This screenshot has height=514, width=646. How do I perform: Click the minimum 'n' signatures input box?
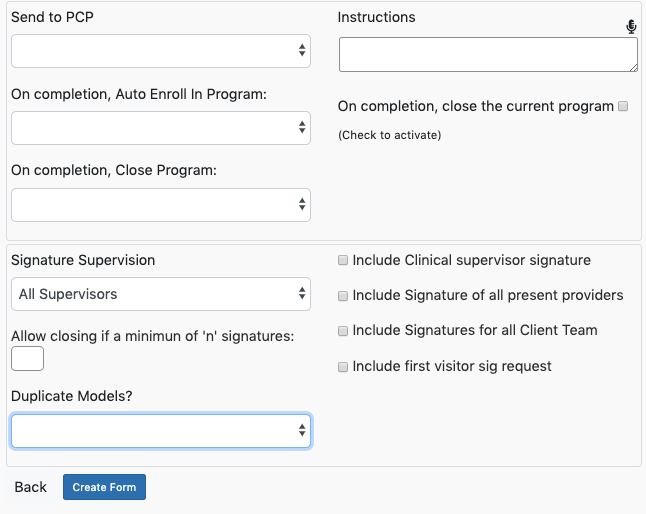(x=27, y=358)
